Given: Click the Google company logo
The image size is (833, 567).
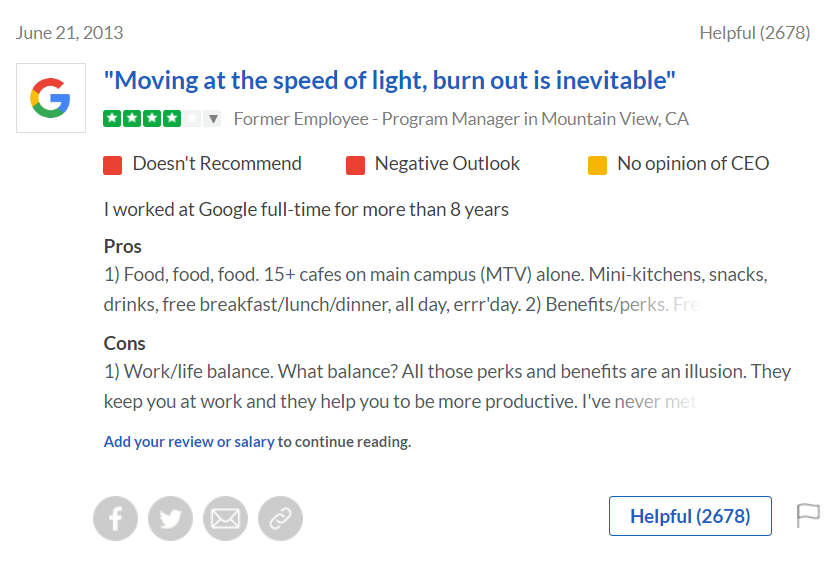Looking at the screenshot, I should [51, 98].
